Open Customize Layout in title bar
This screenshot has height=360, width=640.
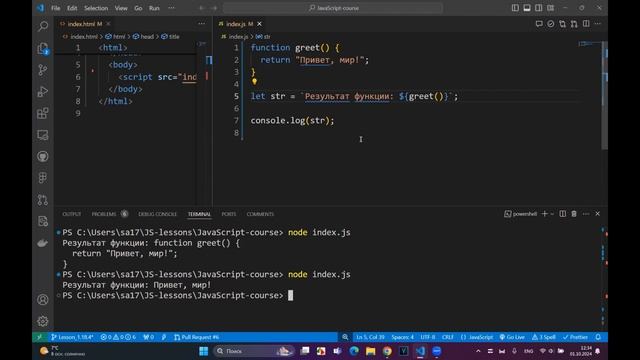point(551,8)
